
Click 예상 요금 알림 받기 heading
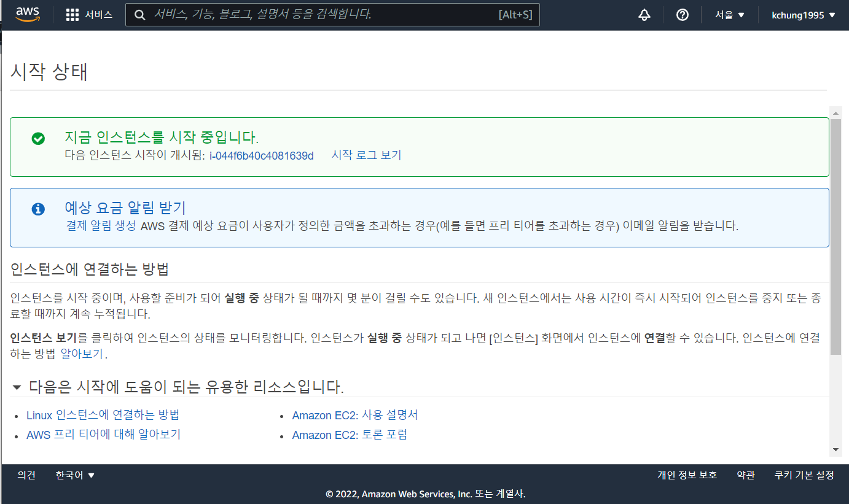click(x=125, y=207)
